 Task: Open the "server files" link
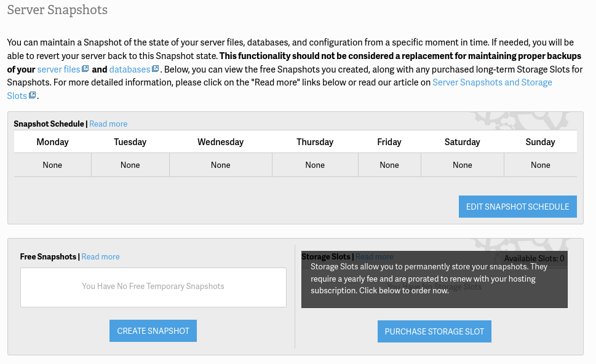click(58, 69)
